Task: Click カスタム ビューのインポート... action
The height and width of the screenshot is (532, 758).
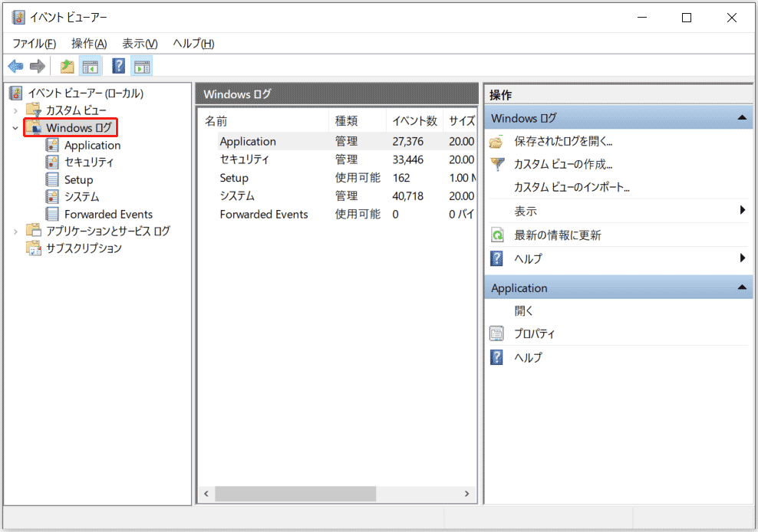Action: (572, 187)
